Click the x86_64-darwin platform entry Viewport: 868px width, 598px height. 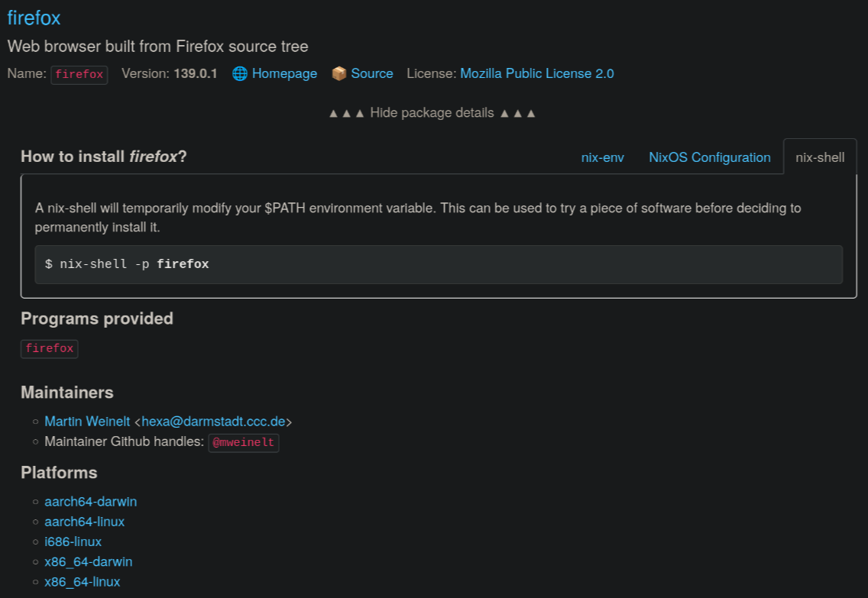click(88, 561)
